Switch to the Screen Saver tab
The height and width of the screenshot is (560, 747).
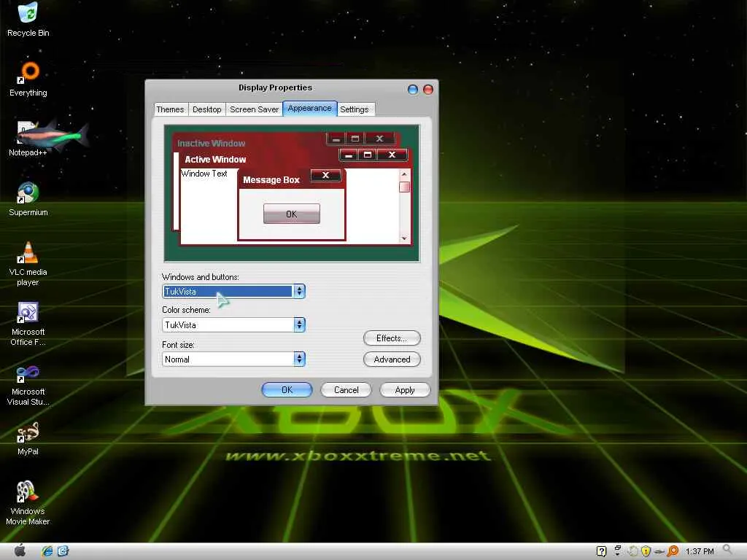tap(254, 109)
